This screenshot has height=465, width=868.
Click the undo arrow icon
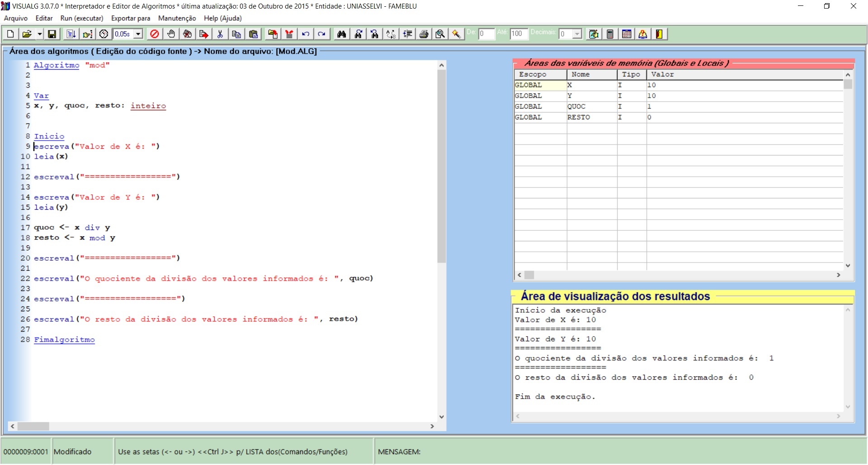[x=306, y=34]
